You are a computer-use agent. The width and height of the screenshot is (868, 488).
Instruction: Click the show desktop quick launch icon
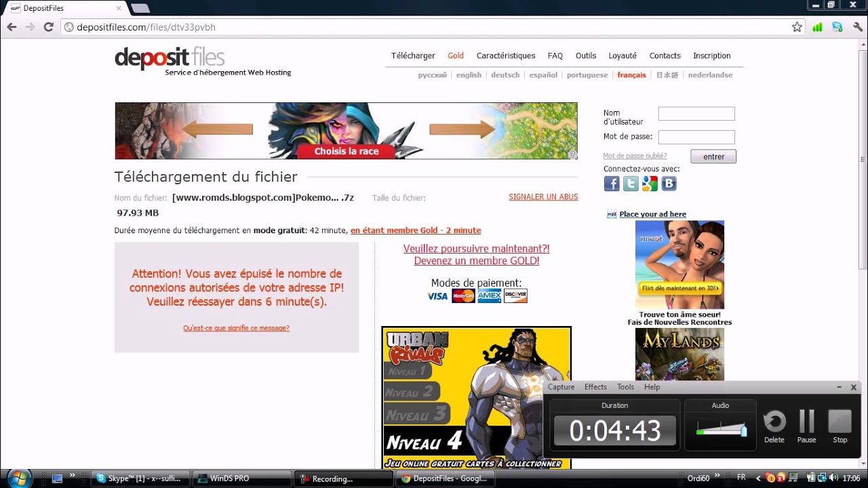[58, 479]
